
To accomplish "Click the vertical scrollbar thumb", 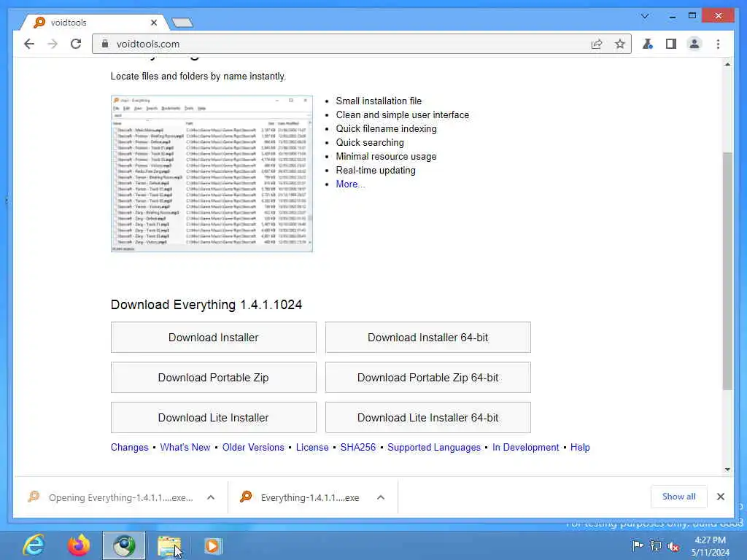I will tap(727, 271).
